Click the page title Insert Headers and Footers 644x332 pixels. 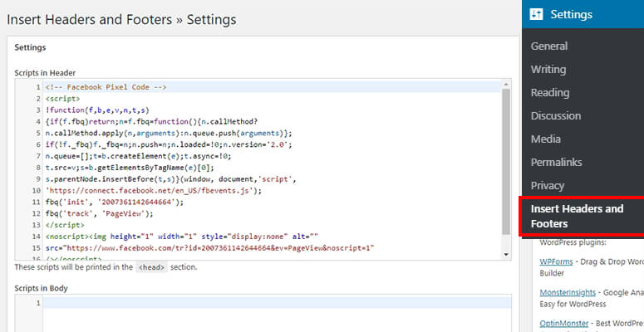pyautogui.click(x=121, y=20)
